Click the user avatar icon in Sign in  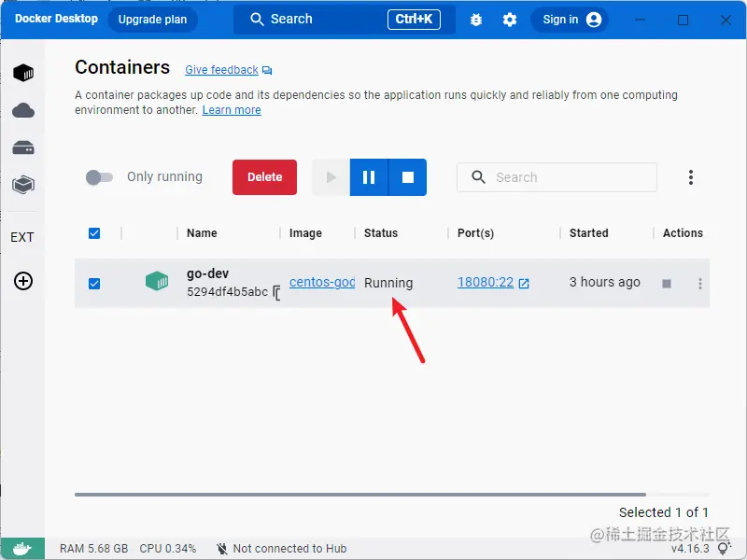594,20
